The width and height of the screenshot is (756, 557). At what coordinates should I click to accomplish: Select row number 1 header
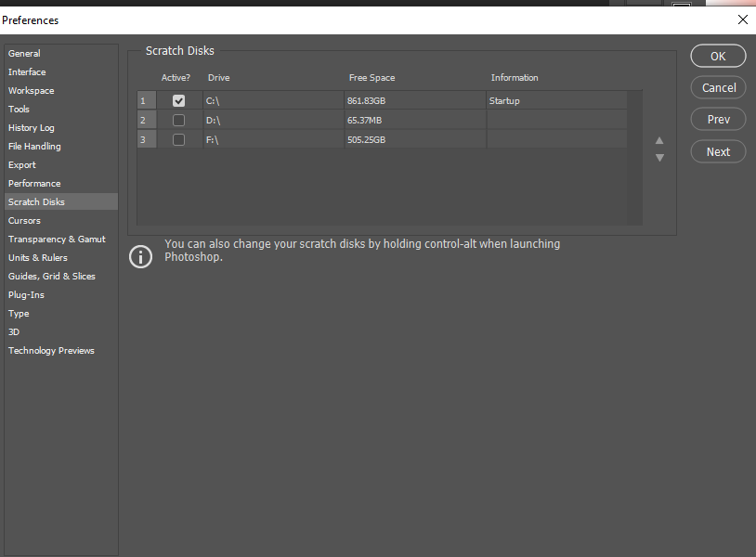click(x=146, y=100)
